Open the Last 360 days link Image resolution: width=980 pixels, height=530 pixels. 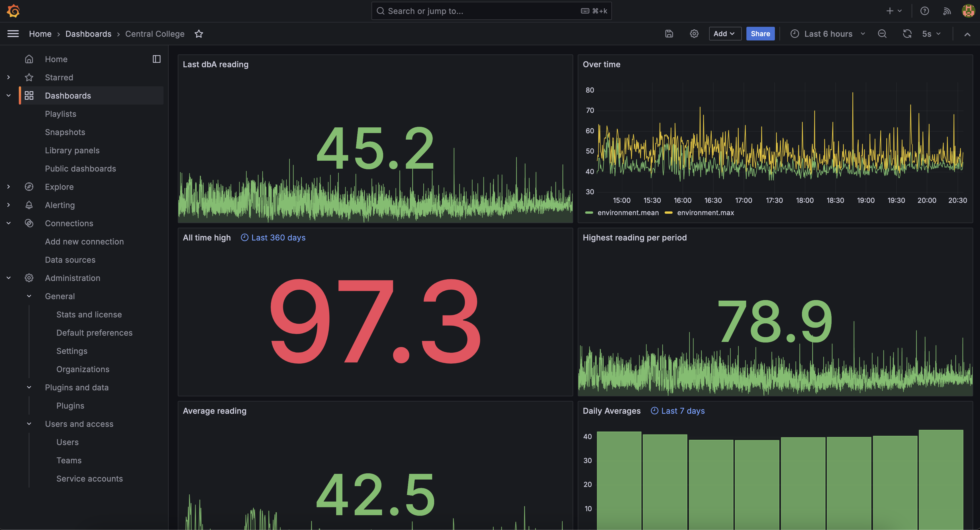tap(278, 237)
